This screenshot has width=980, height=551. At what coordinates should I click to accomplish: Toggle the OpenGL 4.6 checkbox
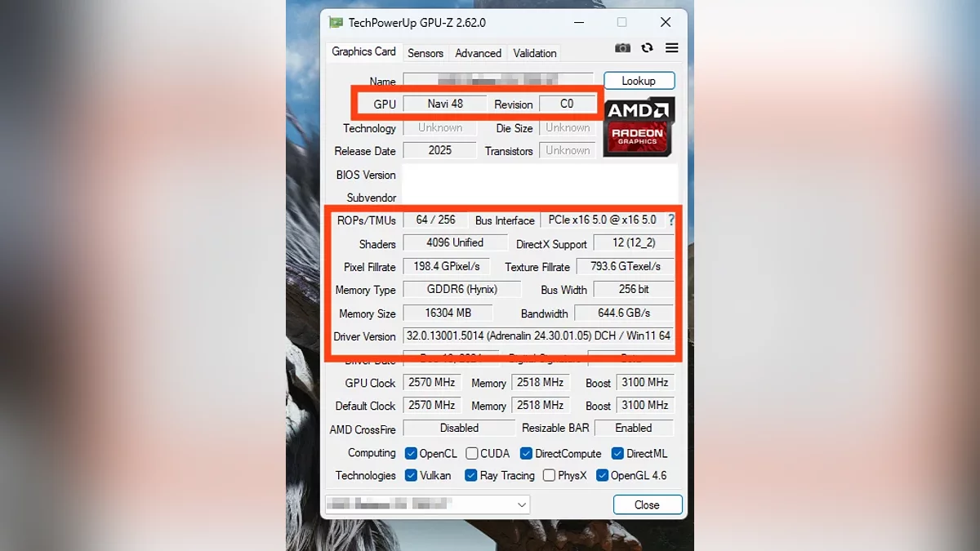603,475
